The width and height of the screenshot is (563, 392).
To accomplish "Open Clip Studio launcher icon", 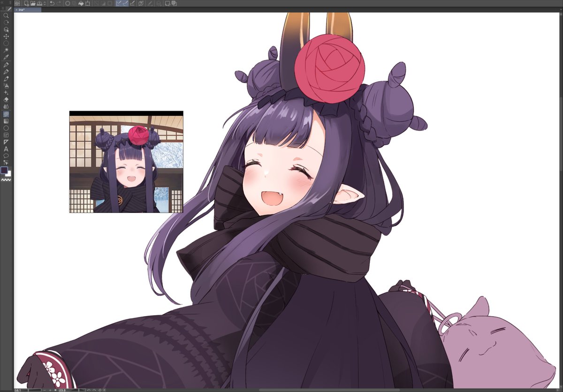I will click(17, 3).
